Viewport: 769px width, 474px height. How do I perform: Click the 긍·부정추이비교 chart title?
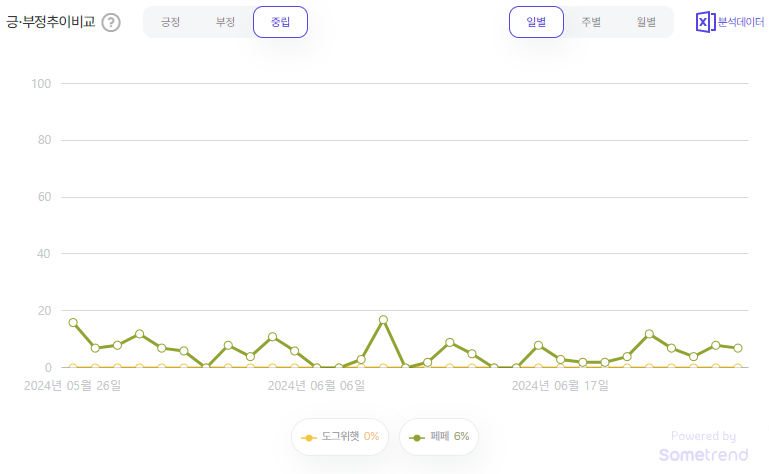tap(51, 22)
